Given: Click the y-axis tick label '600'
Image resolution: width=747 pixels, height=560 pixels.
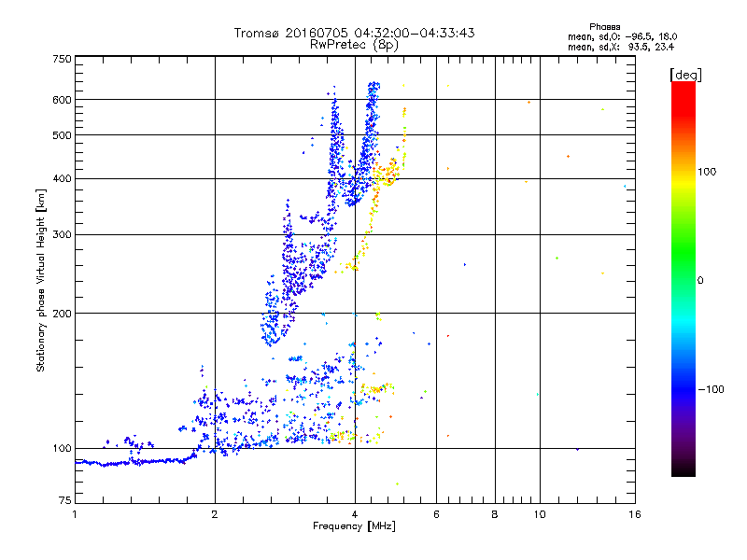Looking at the screenshot, I should (62, 100).
